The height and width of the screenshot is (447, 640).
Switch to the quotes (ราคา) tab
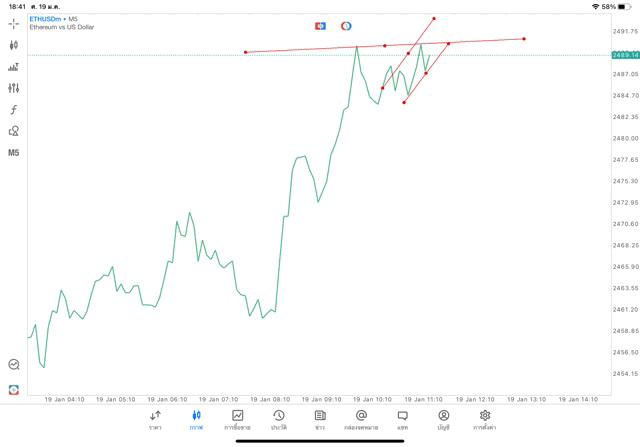[x=155, y=419]
